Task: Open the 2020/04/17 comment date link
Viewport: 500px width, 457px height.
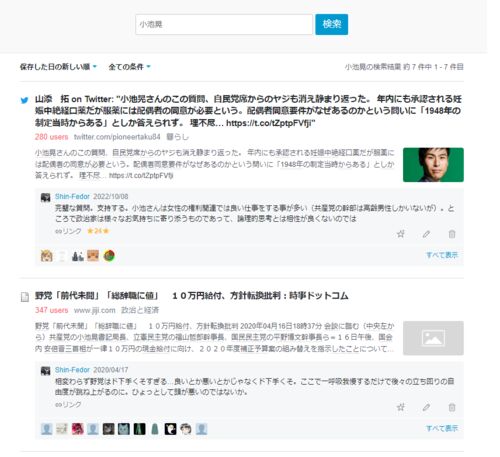Action: click(x=110, y=370)
